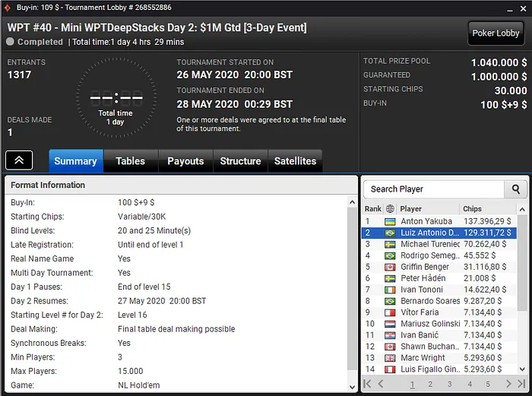This screenshot has width=532, height=396.
Task: Focus the Search Player field
Action: (434, 189)
